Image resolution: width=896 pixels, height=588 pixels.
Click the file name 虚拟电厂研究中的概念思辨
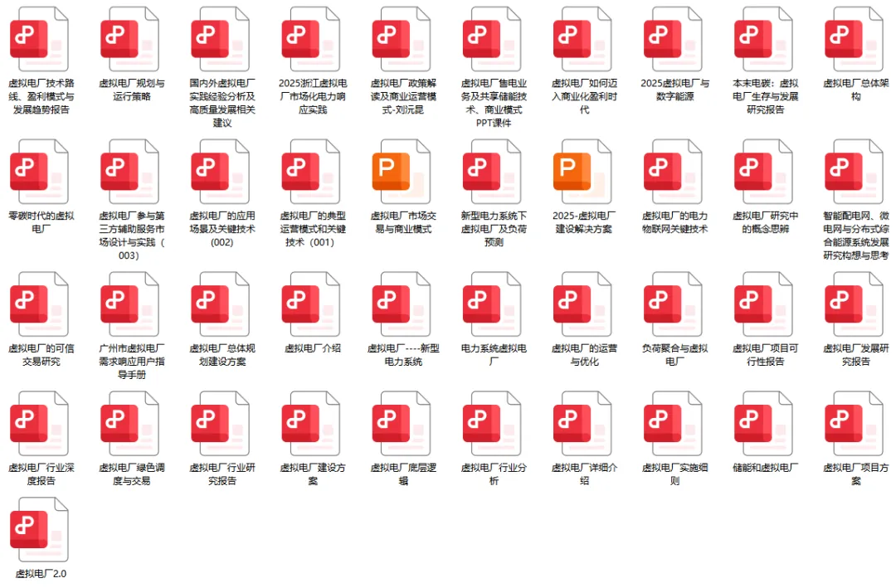(765, 222)
